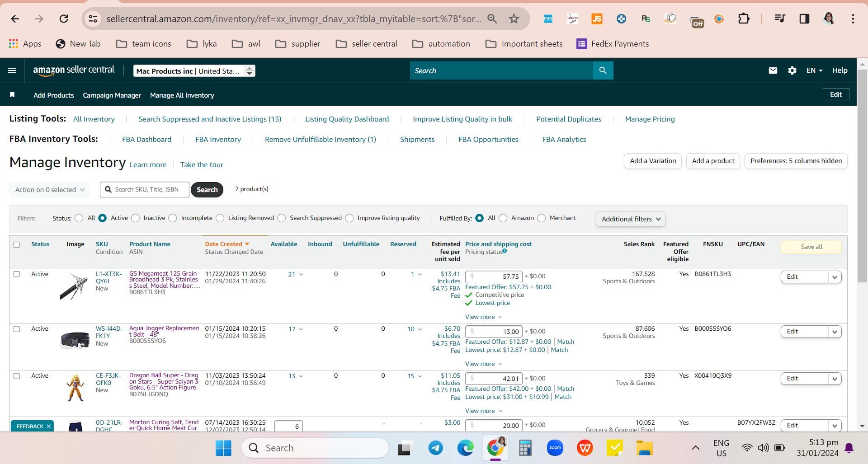Click the page vertical scrollbar
Image resolution: width=868 pixels, height=464 pixels.
tap(862, 176)
